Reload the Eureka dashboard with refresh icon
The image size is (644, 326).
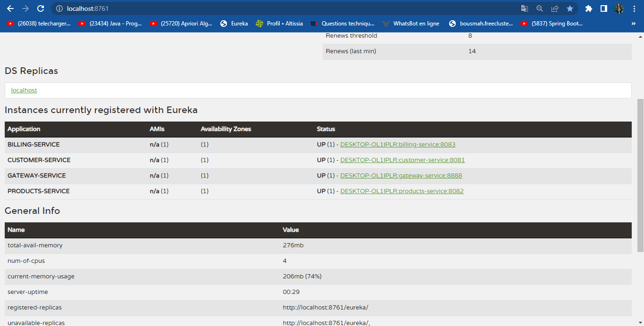pyautogui.click(x=42, y=8)
